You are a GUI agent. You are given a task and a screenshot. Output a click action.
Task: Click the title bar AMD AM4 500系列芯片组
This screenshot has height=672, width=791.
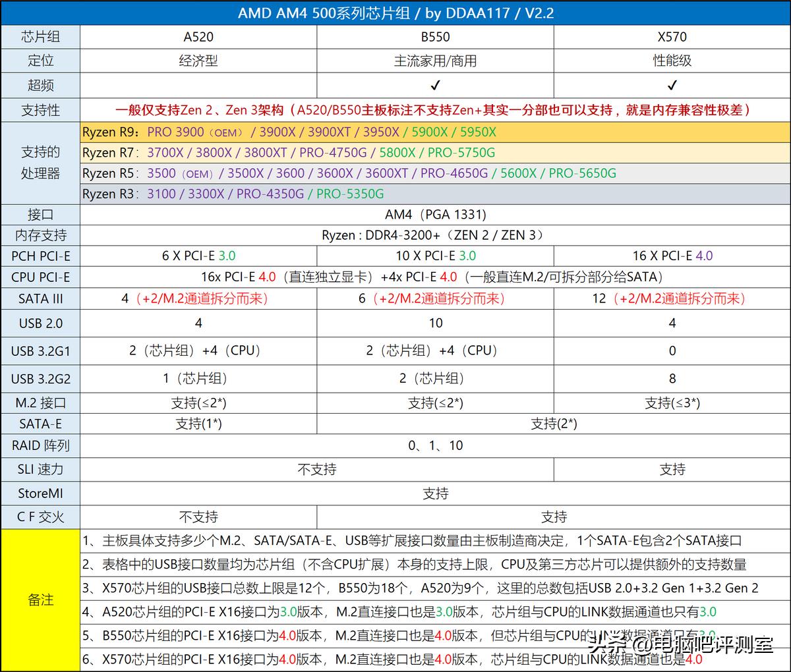pyautogui.click(x=395, y=12)
